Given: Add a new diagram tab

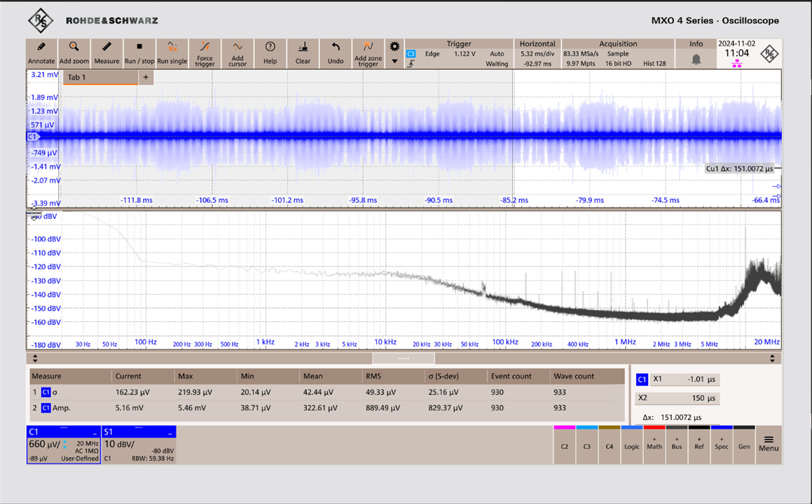Looking at the screenshot, I should 146,78.
